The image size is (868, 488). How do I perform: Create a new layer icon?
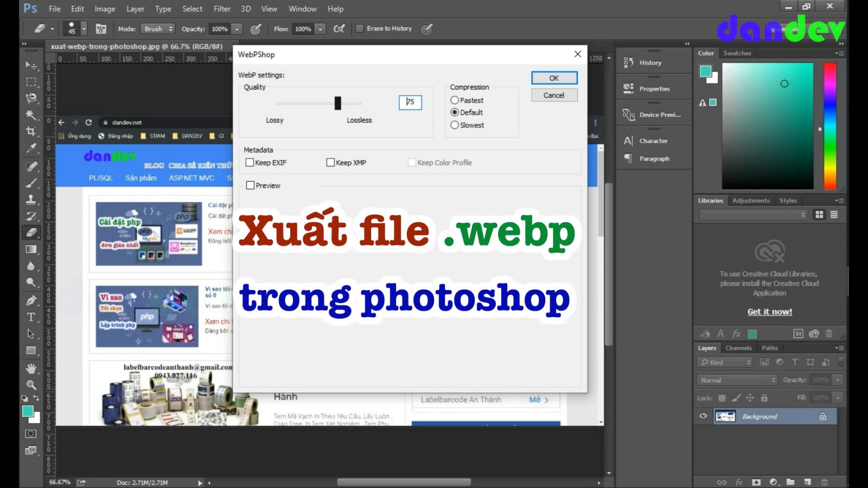coord(807,481)
